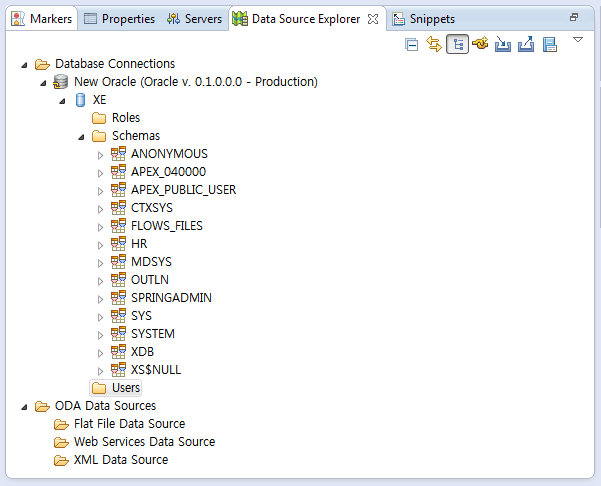Screen dimensions: 601x486
Task: Click the ANONYMOUS schema icon
Action: point(118,154)
